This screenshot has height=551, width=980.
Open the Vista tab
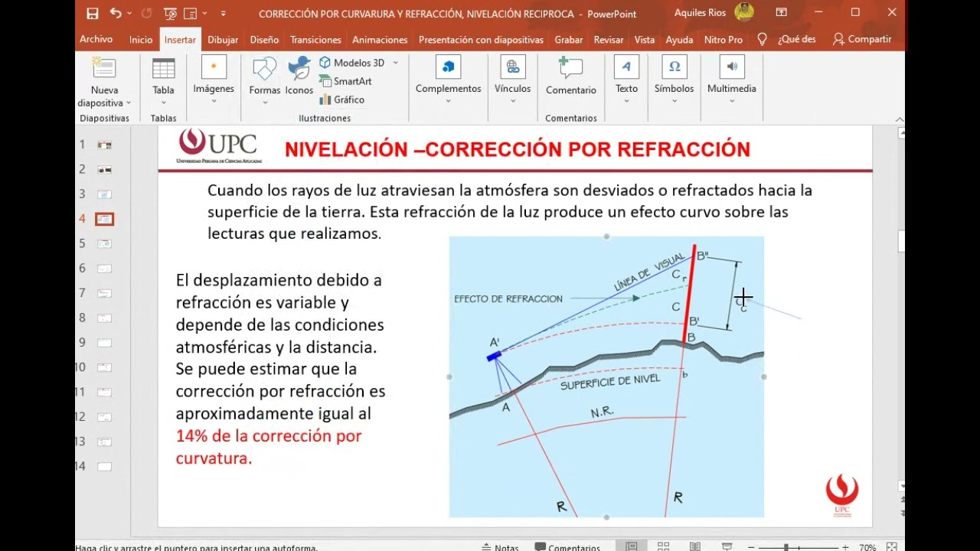pyautogui.click(x=645, y=40)
